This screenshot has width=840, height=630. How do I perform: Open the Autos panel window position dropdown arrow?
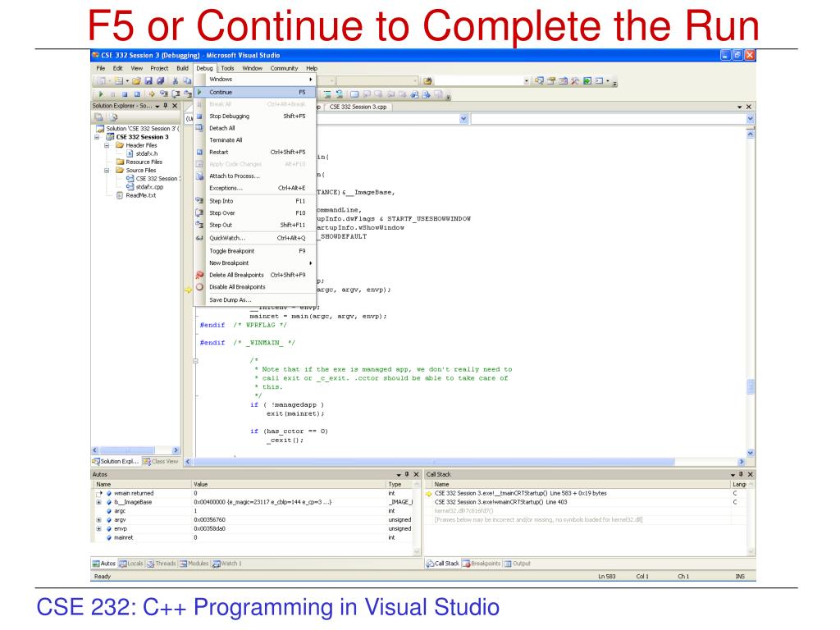tap(399, 475)
